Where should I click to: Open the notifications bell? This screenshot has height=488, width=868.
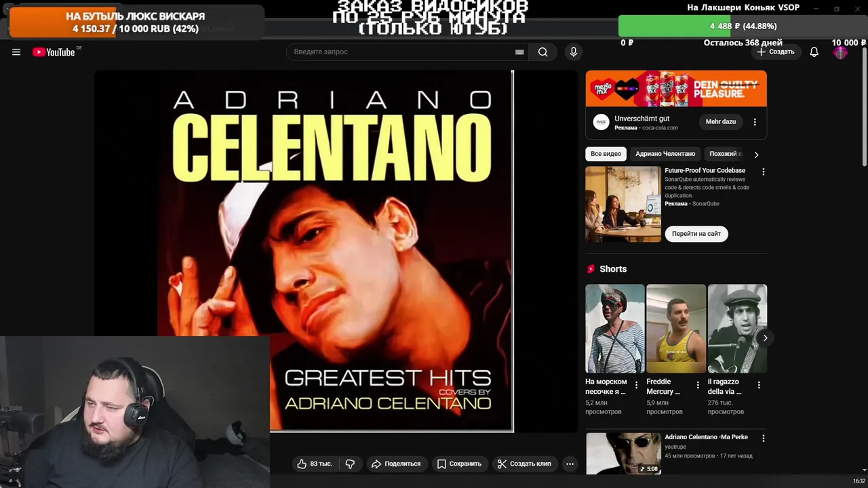[x=814, y=52]
